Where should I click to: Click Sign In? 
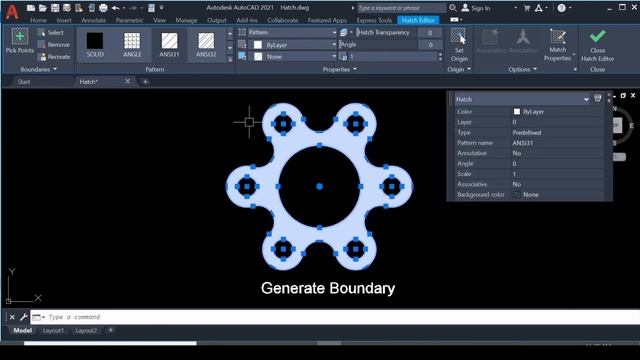click(x=476, y=8)
